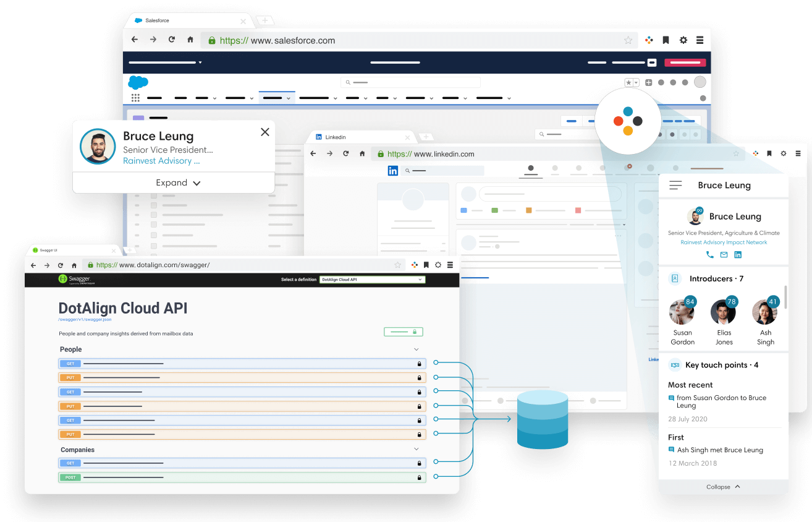Expand the Bruce Leung popup card
Viewport: 812px width, 522px height.
click(x=178, y=182)
